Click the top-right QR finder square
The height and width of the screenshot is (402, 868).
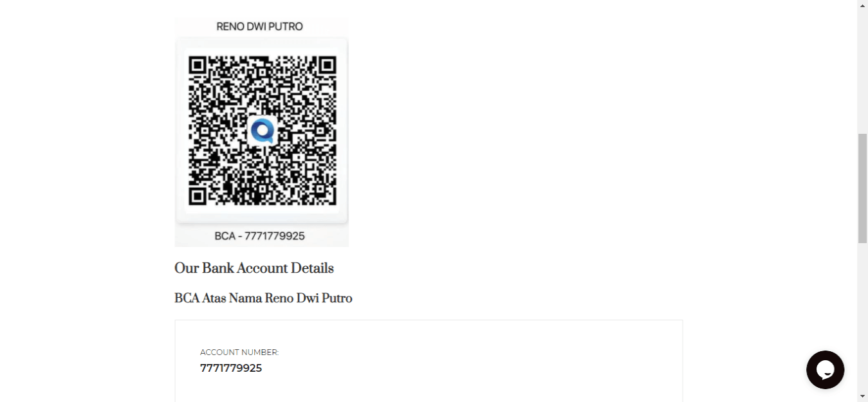[327, 65]
